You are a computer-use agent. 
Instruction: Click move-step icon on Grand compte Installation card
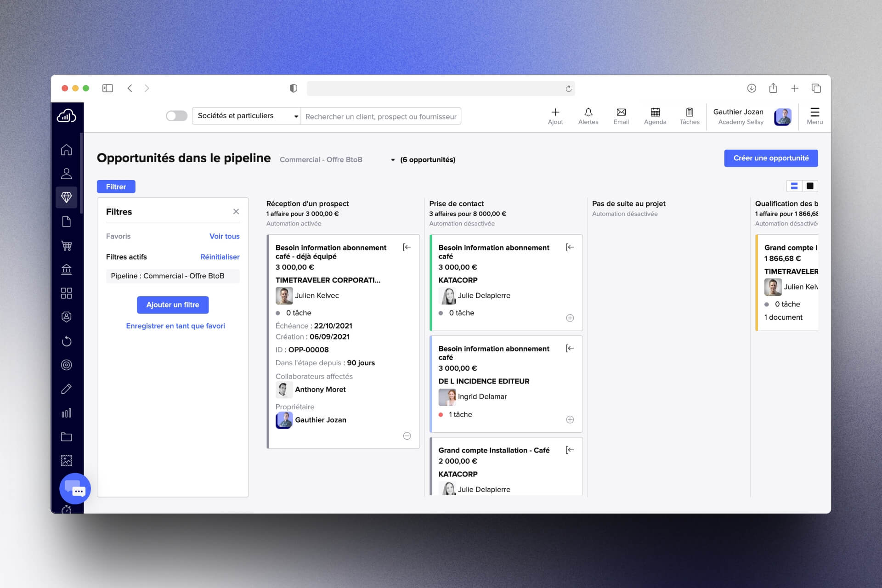(x=570, y=450)
